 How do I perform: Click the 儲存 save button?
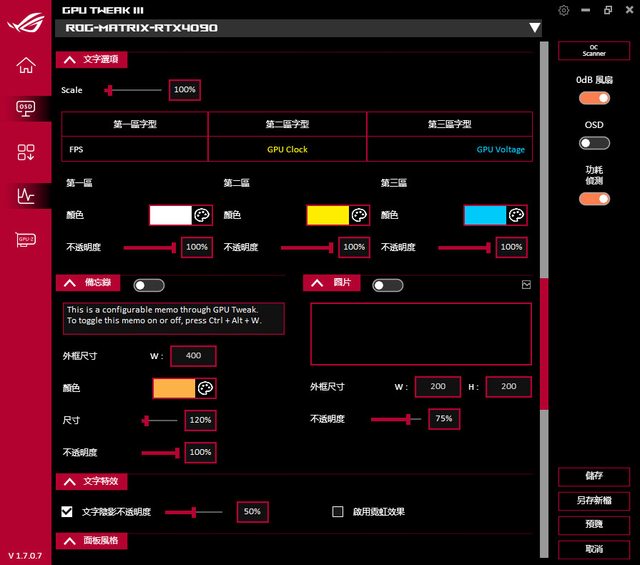point(594,477)
